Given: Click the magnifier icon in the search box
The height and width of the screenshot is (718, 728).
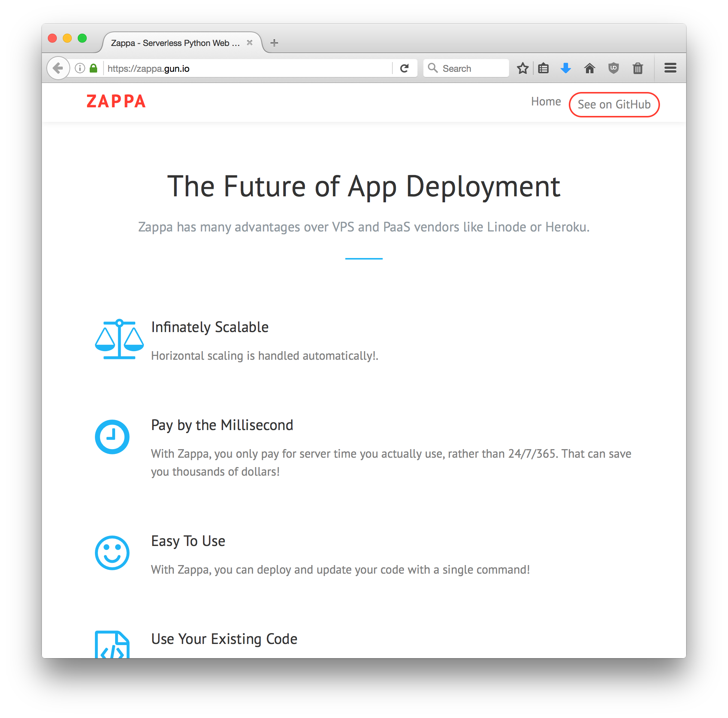Looking at the screenshot, I should pyautogui.click(x=433, y=68).
